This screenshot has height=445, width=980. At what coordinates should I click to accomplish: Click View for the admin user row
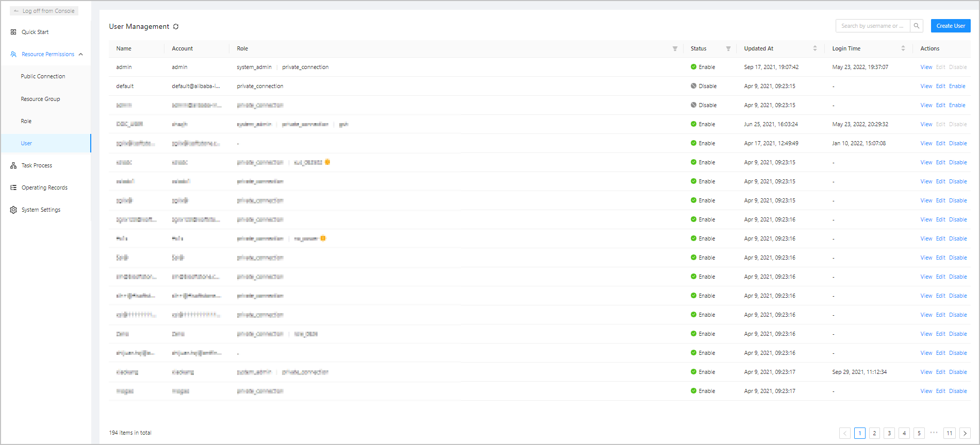coord(926,67)
